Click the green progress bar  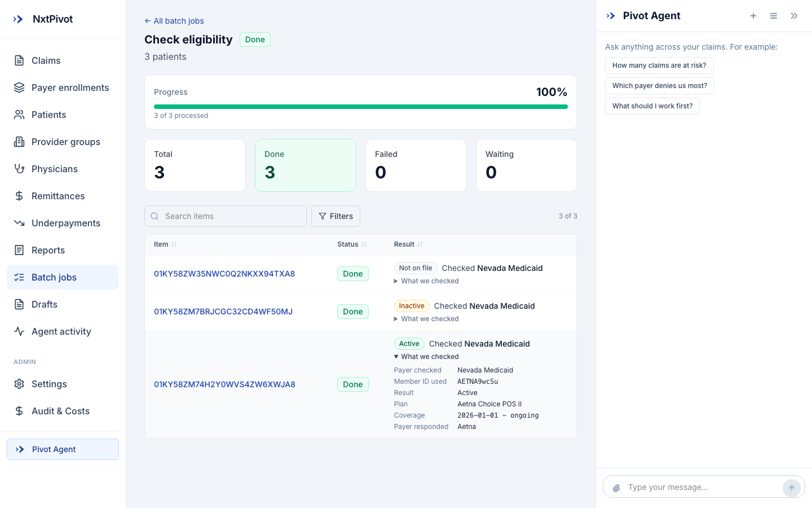click(x=361, y=107)
